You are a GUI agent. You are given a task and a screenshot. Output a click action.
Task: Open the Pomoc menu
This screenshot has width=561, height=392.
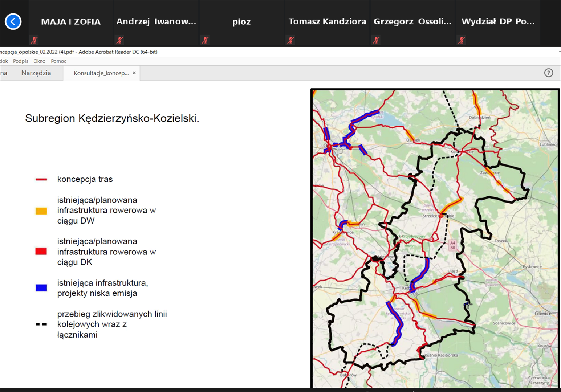pos(58,61)
